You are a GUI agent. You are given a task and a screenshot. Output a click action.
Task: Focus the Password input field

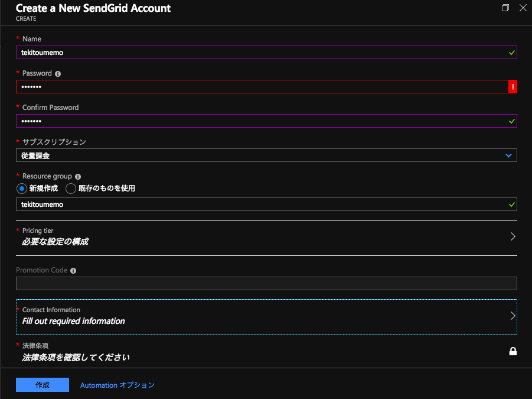click(262, 87)
